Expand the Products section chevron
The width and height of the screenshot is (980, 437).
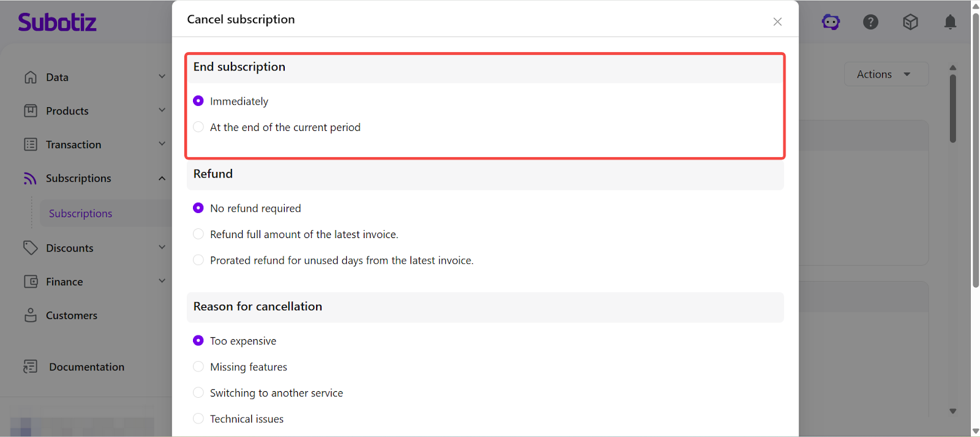[x=162, y=111]
